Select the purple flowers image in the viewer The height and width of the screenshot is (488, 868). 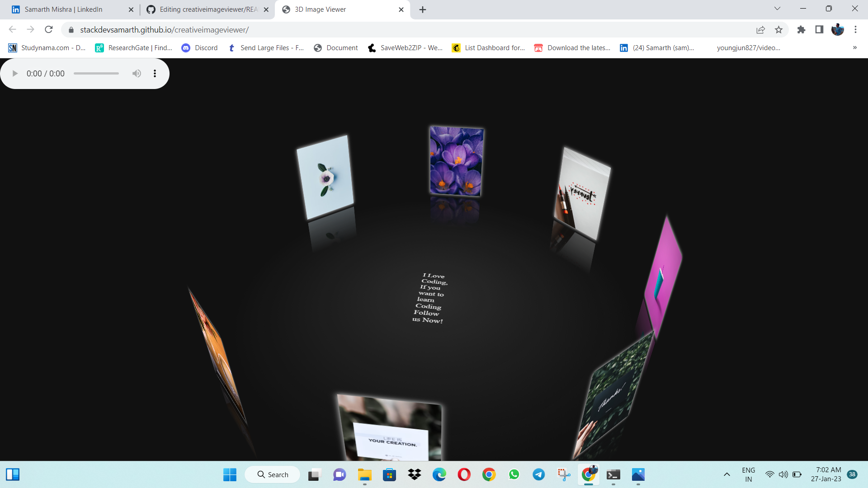tap(457, 161)
